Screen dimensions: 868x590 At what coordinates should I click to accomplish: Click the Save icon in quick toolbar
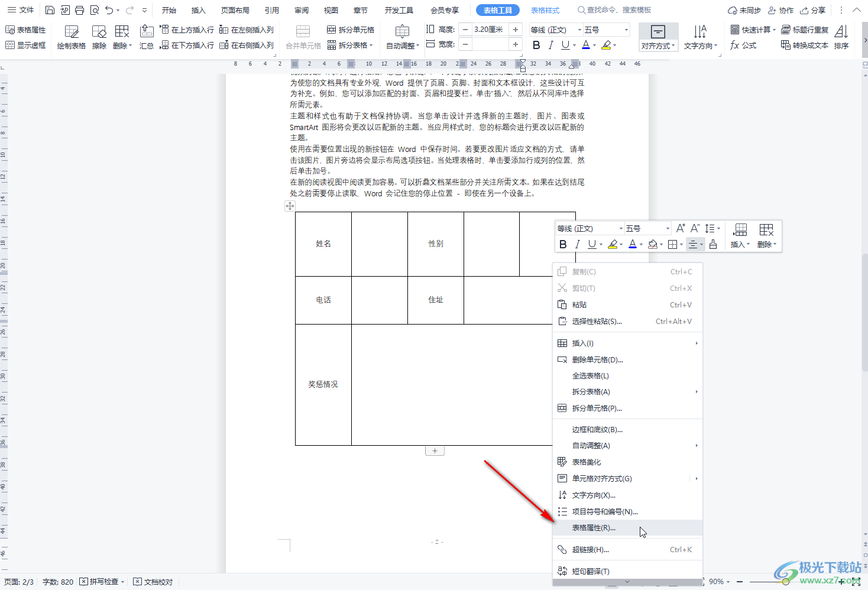[50, 10]
